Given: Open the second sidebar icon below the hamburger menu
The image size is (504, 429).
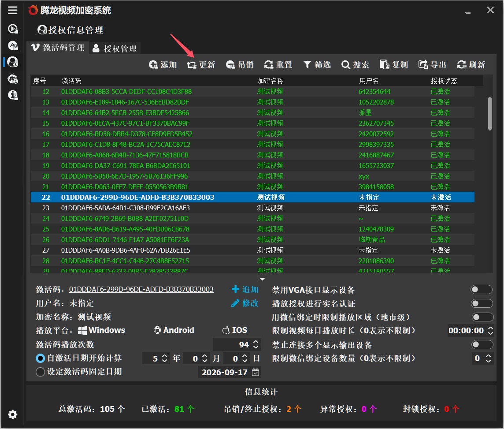Looking at the screenshot, I should click(12, 45).
